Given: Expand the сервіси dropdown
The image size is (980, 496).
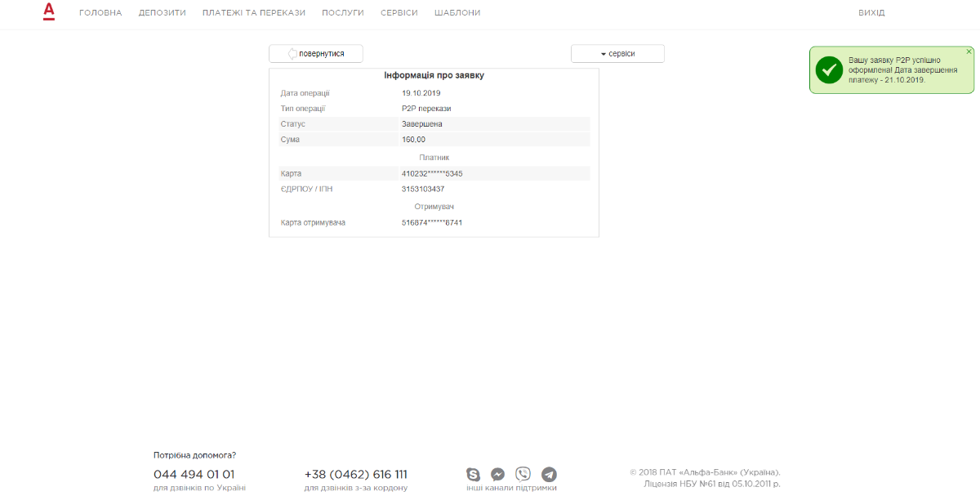Looking at the screenshot, I should coord(617,54).
